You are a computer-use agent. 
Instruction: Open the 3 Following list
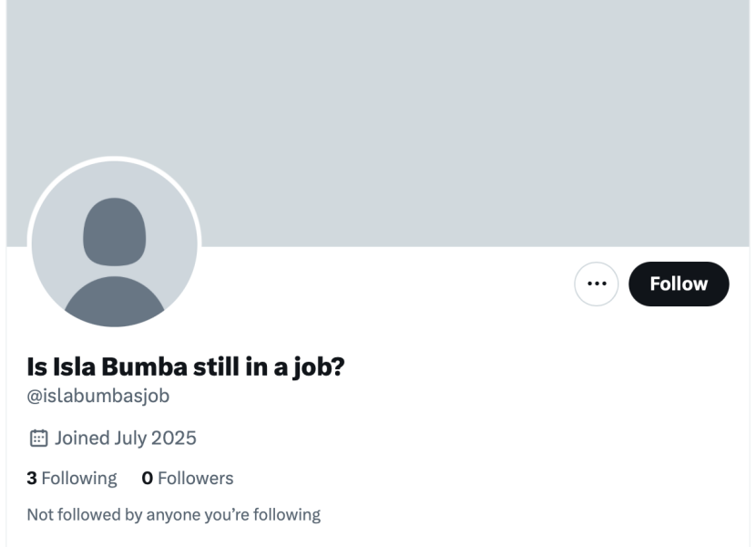pos(72,478)
